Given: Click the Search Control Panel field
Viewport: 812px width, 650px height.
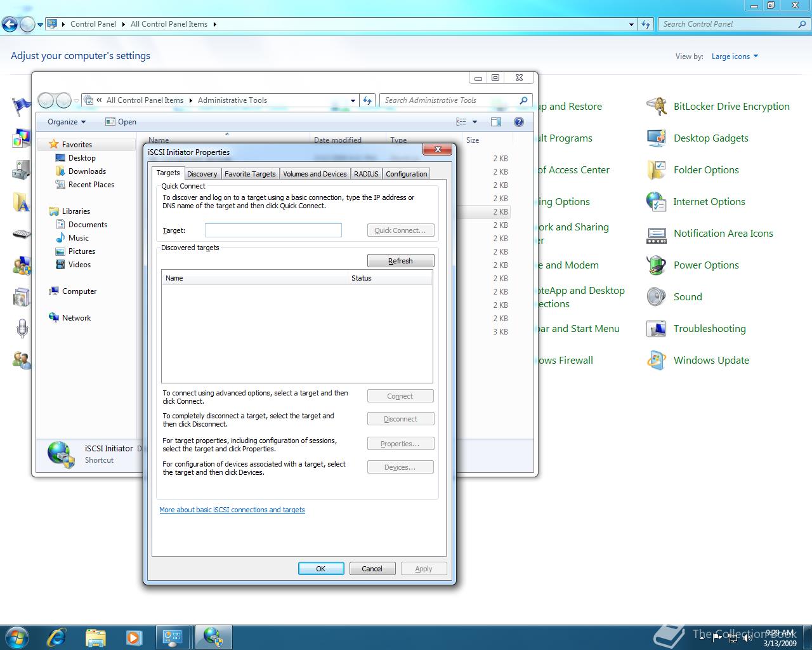Looking at the screenshot, I should tap(728, 24).
